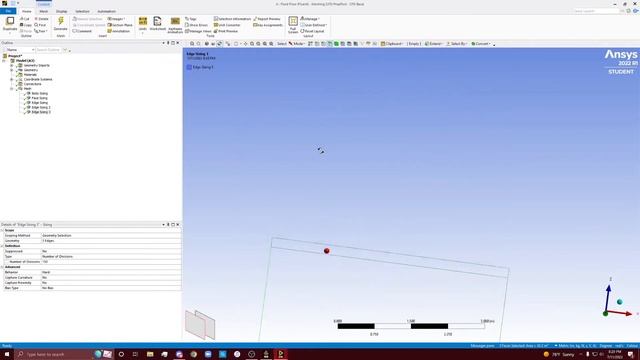Open the File menu tab
Image resolution: width=640 pixels, height=360 pixels.
tap(8, 11)
